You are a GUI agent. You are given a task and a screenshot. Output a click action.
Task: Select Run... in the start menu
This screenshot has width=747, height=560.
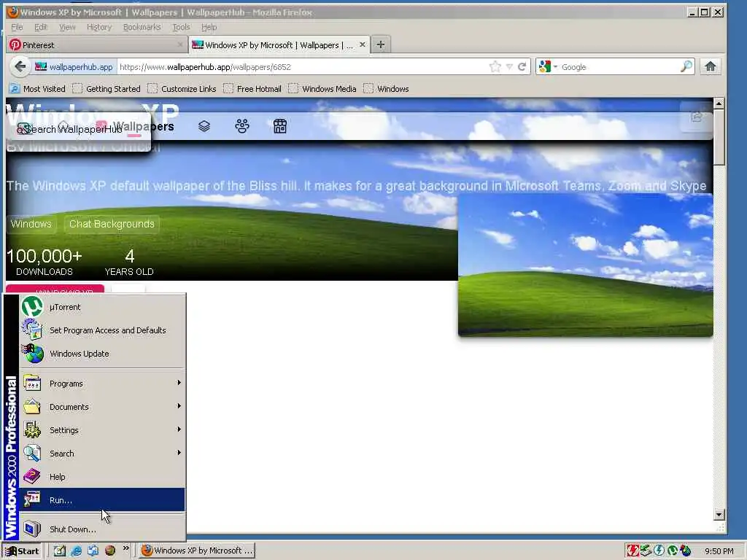[x=102, y=500]
